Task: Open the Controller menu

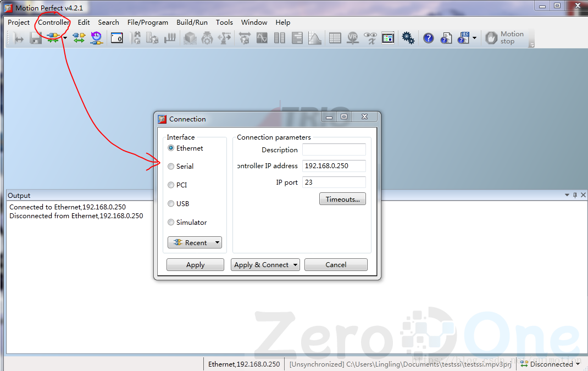Action: click(54, 23)
